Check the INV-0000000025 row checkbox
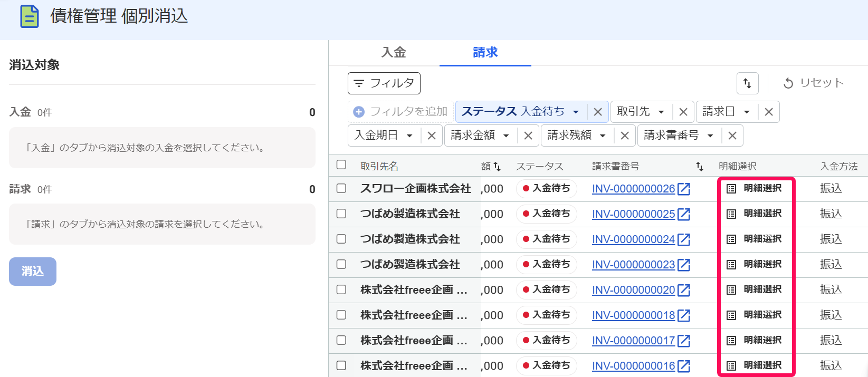Image resolution: width=868 pixels, height=377 pixels. 341,214
